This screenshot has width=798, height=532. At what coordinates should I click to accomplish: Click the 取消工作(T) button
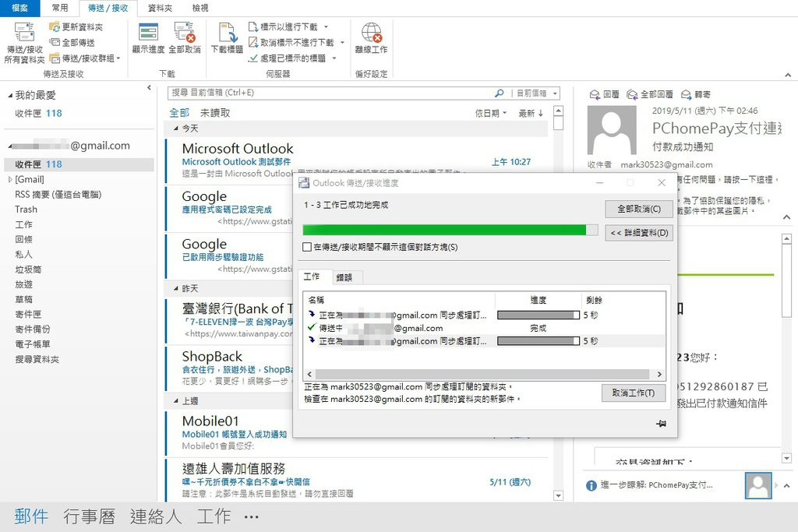pyautogui.click(x=633, y=393)
